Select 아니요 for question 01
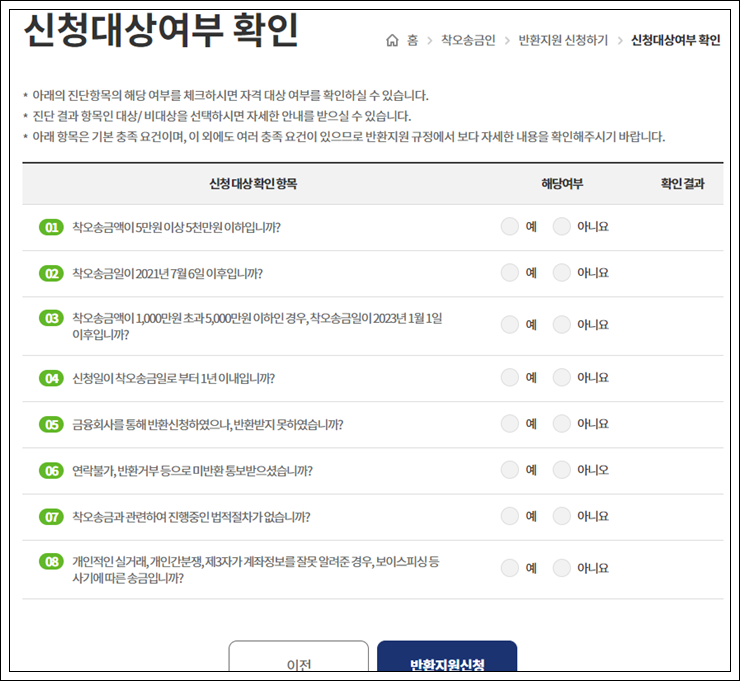This screenshot has width=740, height=681. pyautogui.click(x=562, y=227)
